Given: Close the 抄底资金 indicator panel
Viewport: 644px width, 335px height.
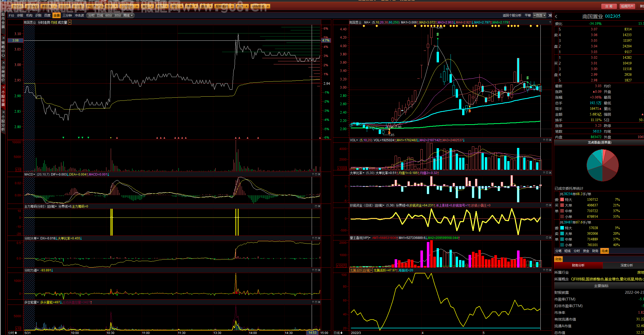Looking at the screenshot, I should tap(550, 205).
